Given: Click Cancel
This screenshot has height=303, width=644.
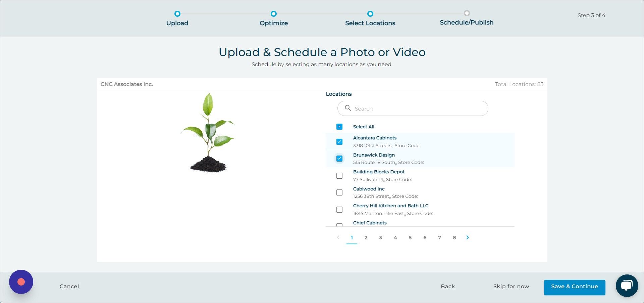Looking at the screenshot, I should click(x=69, y=287).
